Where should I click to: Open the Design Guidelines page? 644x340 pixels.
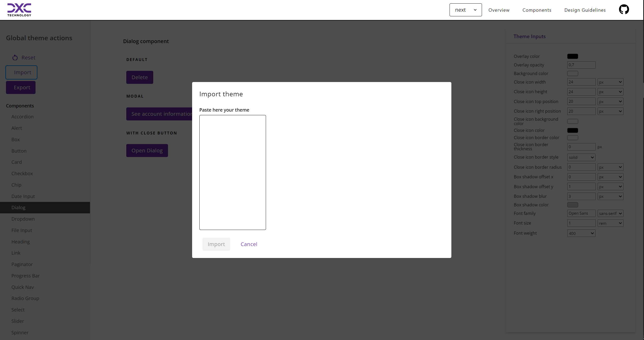585,10
